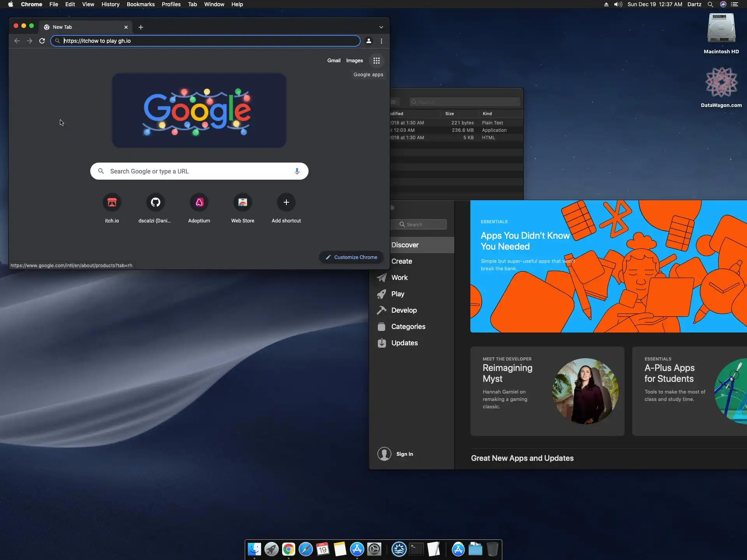The width and height of the screenshot is (747, 560).
Task: Open the Reimagining Myst story card
Action: (x=547, y=391)
